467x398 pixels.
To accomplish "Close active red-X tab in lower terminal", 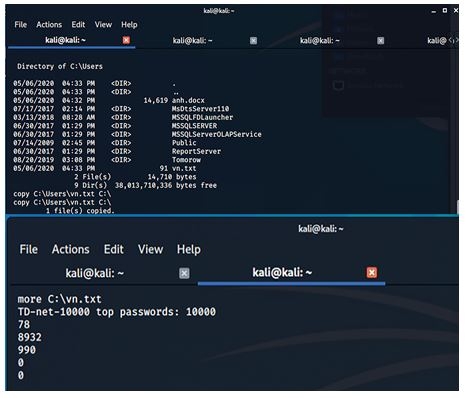I will (372, 273).
